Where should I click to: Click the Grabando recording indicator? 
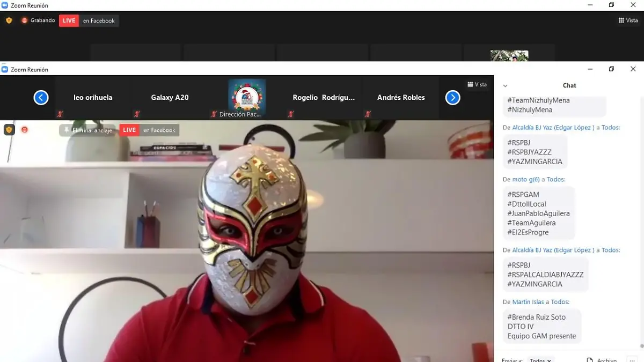(x=38, y=20)
